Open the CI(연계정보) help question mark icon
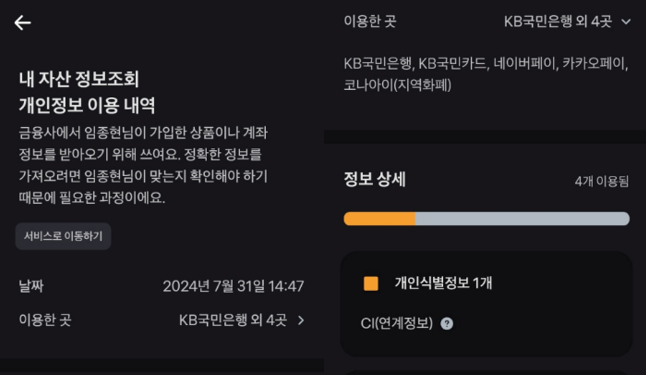 coord(447,323)
